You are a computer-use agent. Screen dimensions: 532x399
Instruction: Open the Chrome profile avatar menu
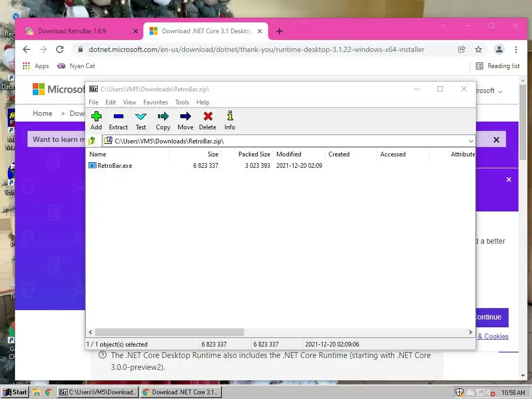pos(499,49)
